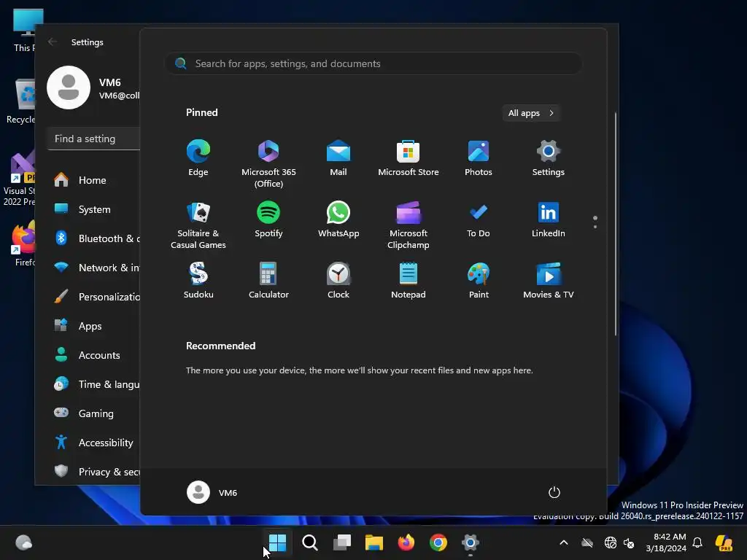This screenshot has width=747, height=560.
Task: Open the Paint app
Action: coord(479,281)
